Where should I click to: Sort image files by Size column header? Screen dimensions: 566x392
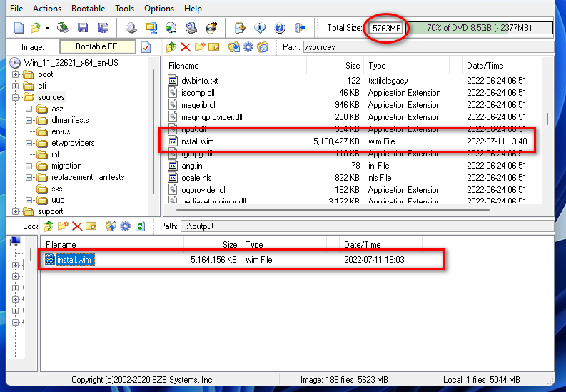coord(335,66)
